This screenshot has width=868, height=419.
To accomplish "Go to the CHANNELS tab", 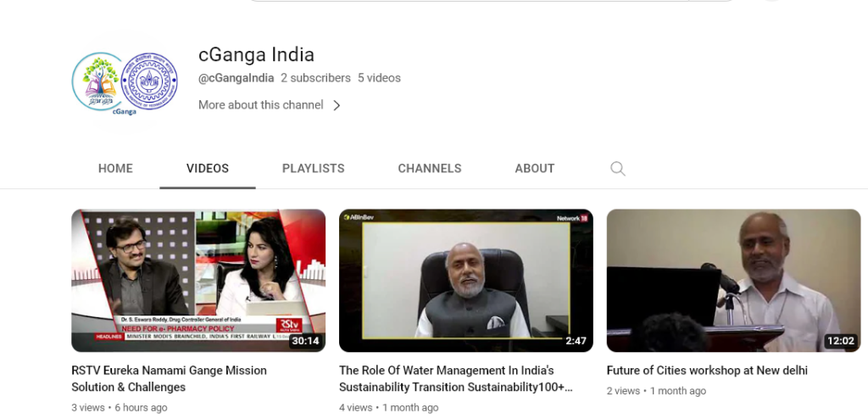I will 430,169.
